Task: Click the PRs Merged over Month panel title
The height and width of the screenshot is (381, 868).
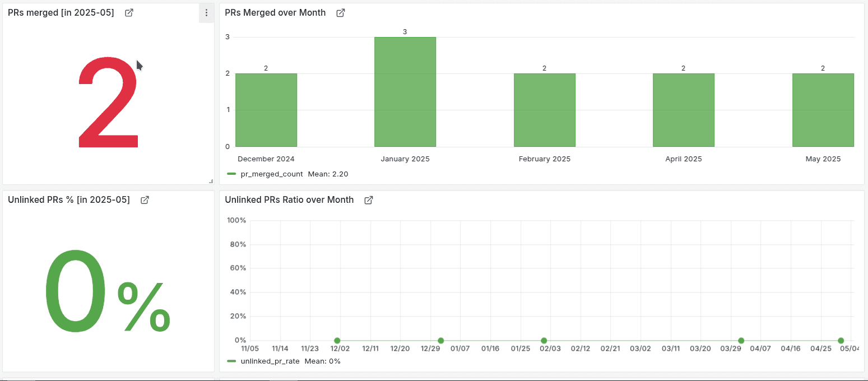Action: point(275,13)
